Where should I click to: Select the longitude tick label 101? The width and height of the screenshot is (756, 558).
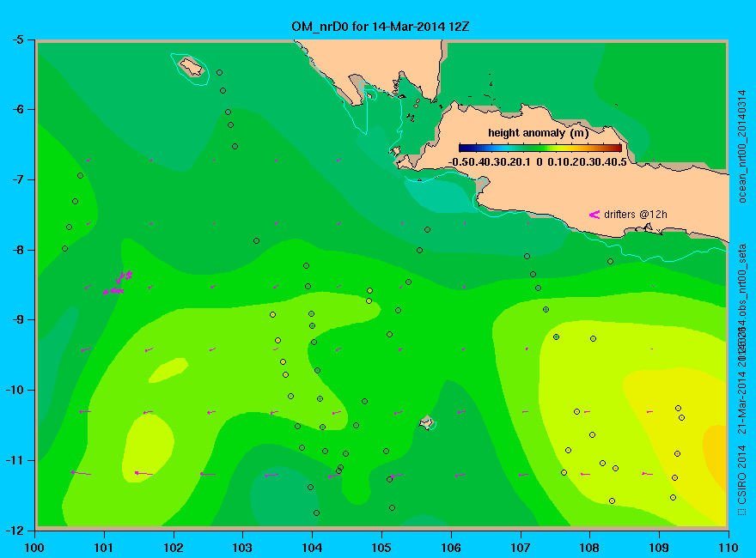point(104,548)
